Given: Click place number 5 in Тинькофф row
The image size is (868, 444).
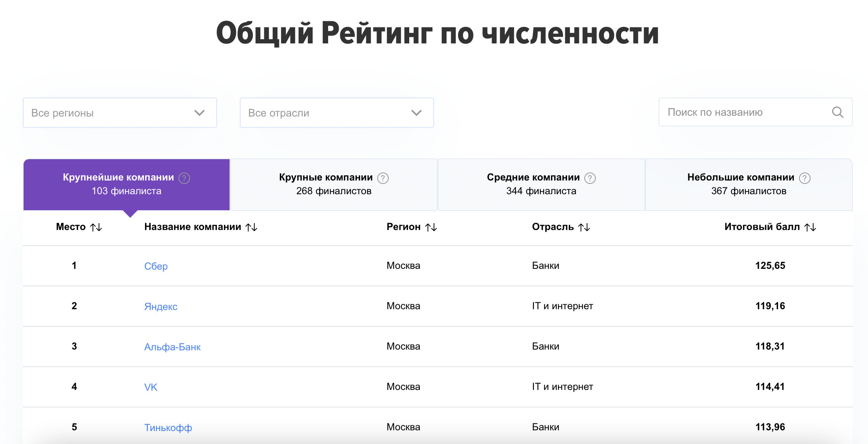Looking at the screenshot, I should [74, 427].
